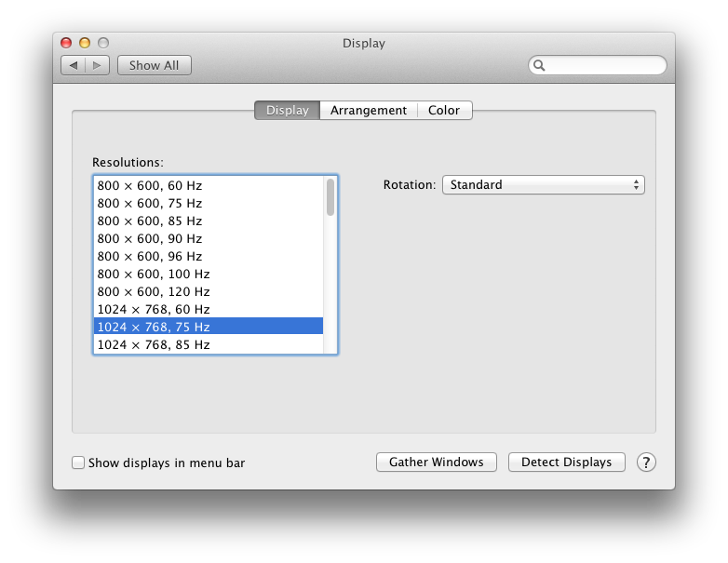Switch to the Arrangement tab
Screen dimensions: 728x563
369,111
